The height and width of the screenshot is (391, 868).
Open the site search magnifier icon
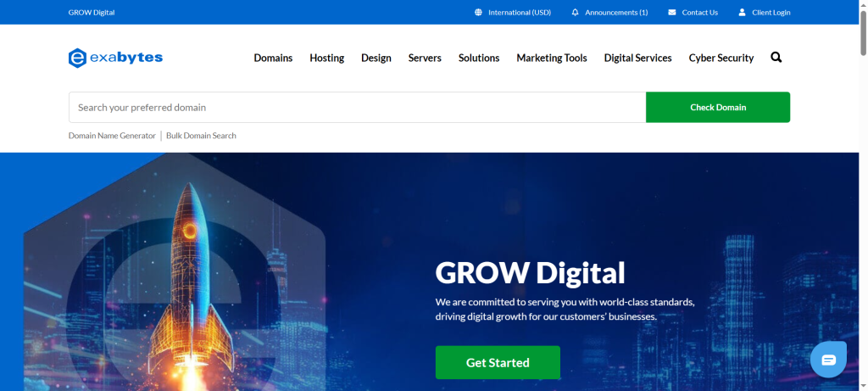[x=776, y=58]
